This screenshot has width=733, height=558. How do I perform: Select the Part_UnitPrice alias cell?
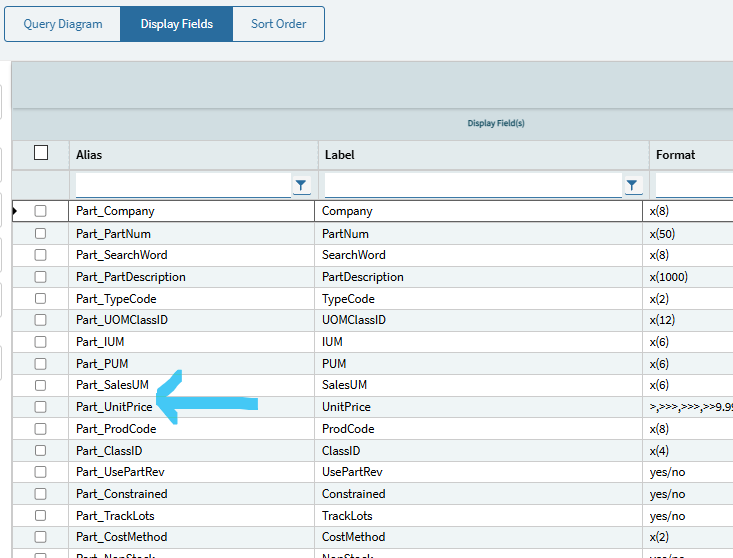click(x=192, y=407)
